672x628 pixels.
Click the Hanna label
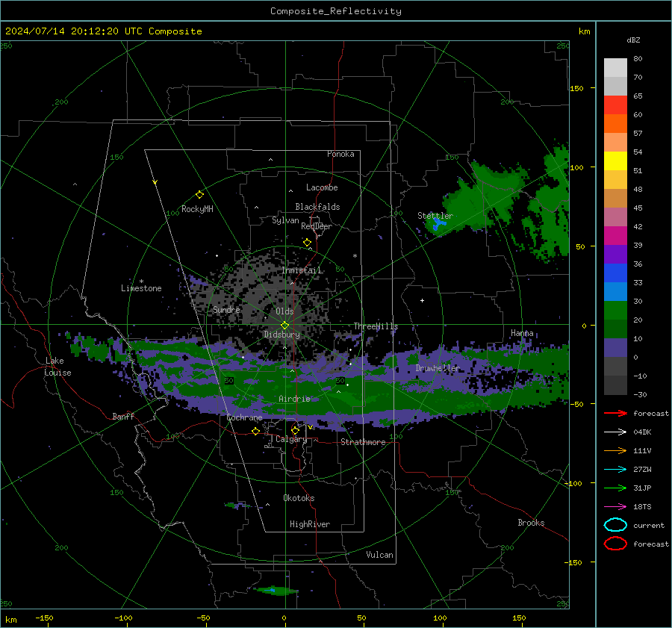point(522,333)
